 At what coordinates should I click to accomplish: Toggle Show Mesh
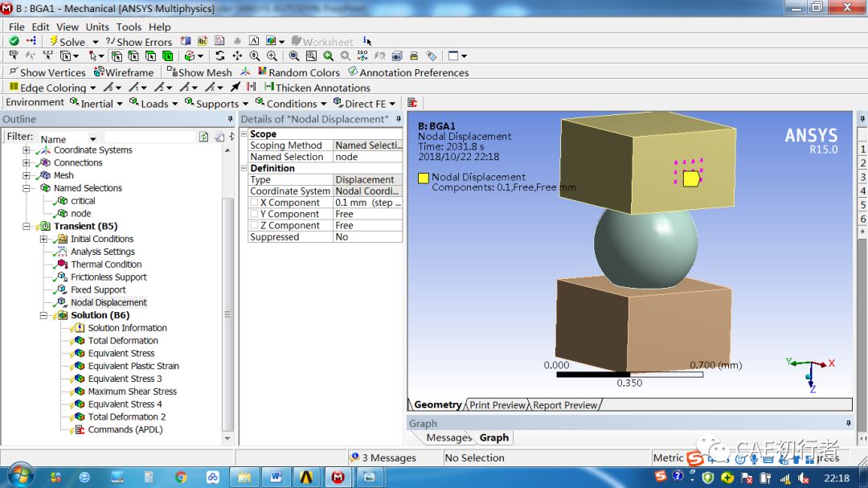[199, 72]
